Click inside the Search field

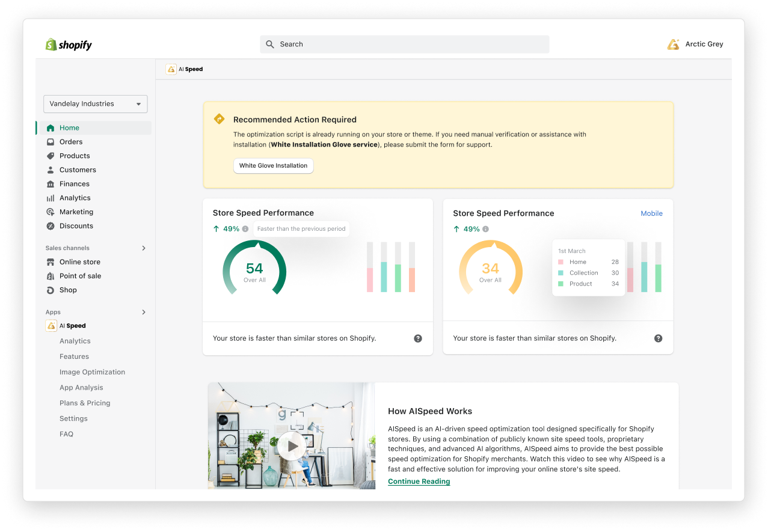click(x=404, y=44)
